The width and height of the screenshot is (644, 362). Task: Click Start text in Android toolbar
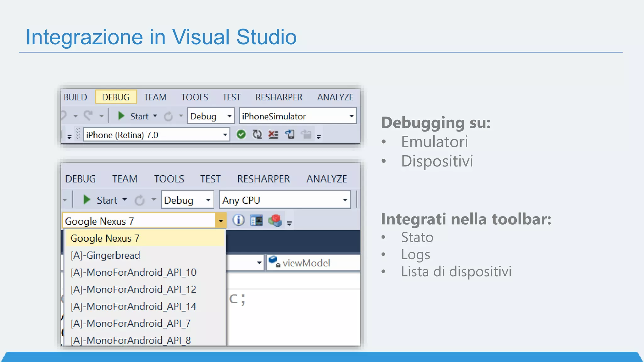point(107,200)
